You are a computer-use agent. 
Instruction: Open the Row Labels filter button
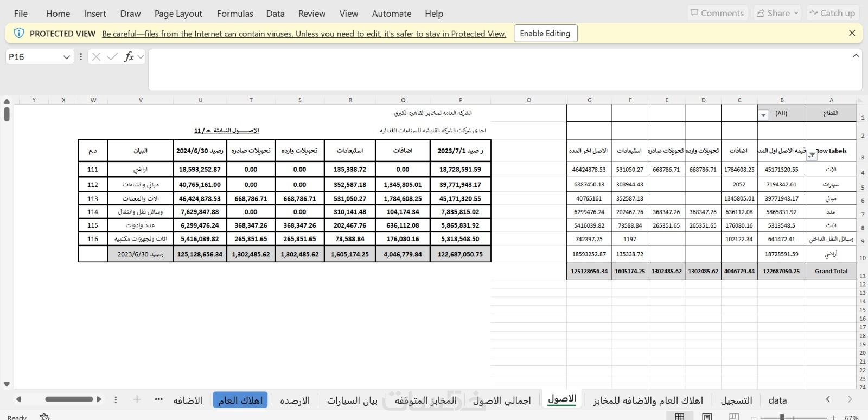(812, 155)
